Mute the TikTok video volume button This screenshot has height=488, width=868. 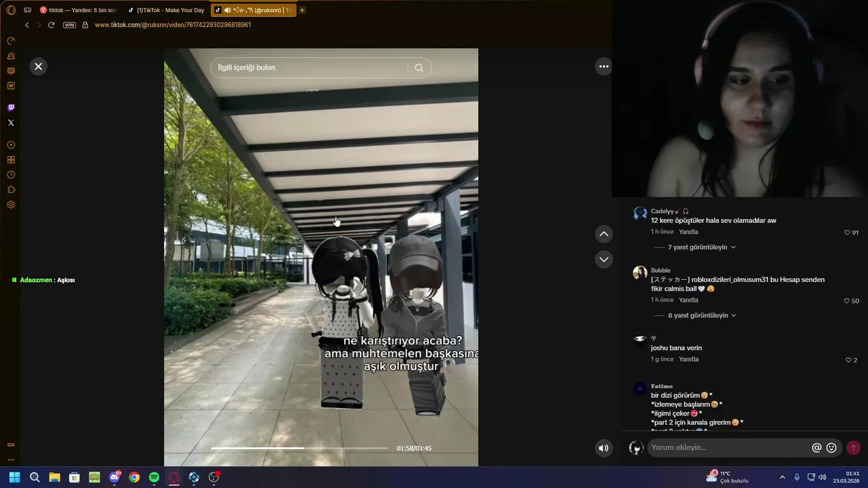pos(604,448)
